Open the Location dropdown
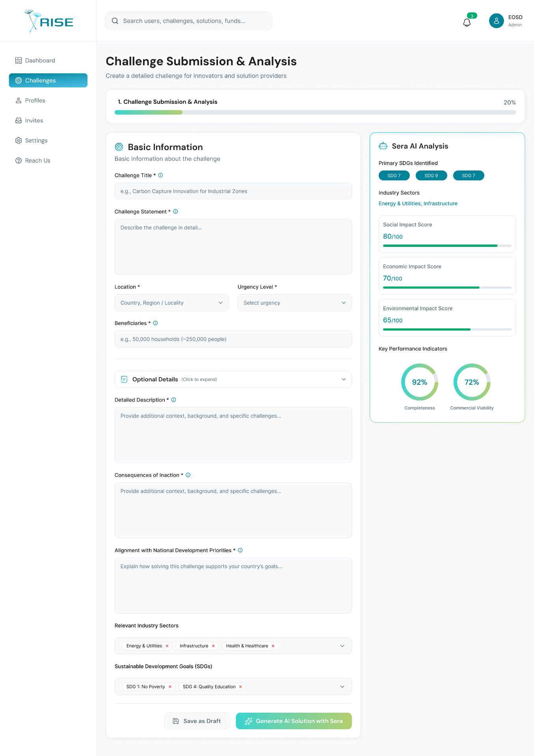534x756 pixels. click(x=171, y=303)
